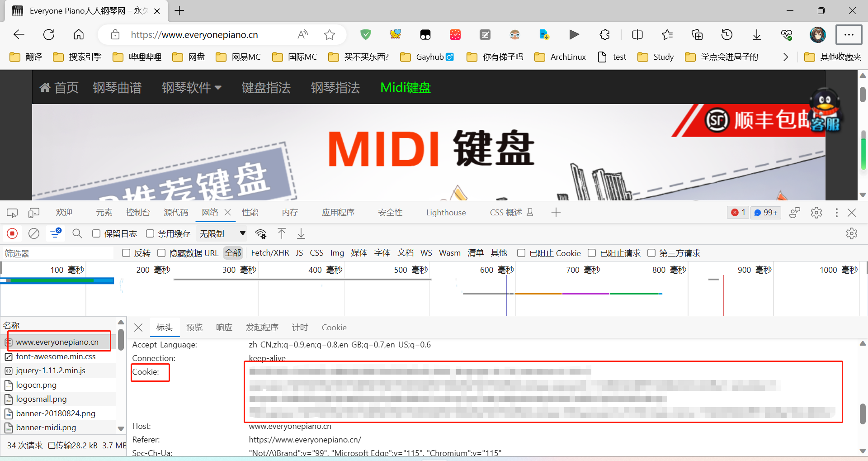
Task: Select www.everyonepiano.cn request row
Action: tap(59, 342)
